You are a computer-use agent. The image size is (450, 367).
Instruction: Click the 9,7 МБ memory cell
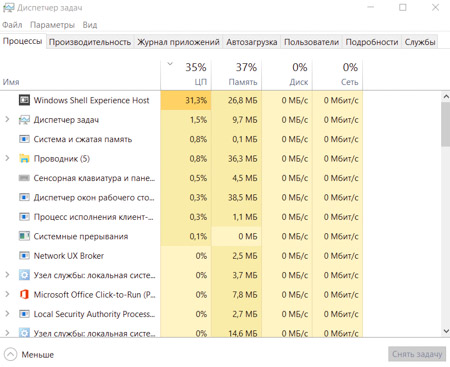(x=237, y=120)
